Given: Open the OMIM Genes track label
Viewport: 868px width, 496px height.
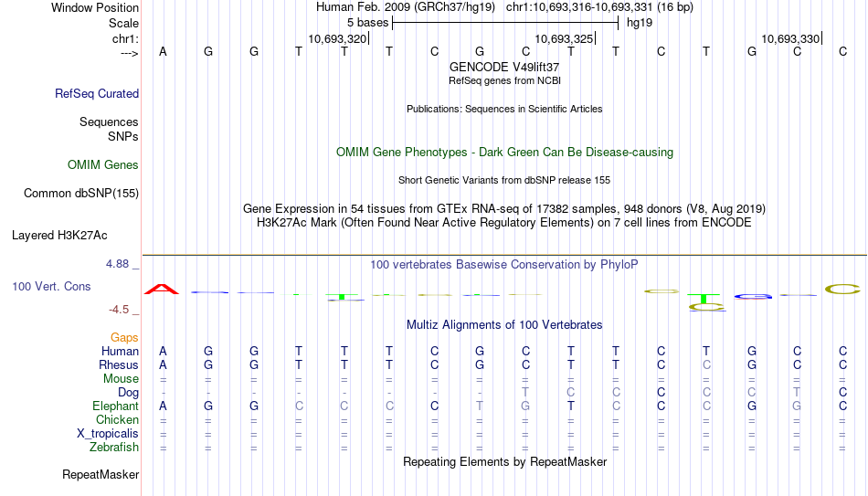Looking at the screenshot, I should tap(102, 165).
